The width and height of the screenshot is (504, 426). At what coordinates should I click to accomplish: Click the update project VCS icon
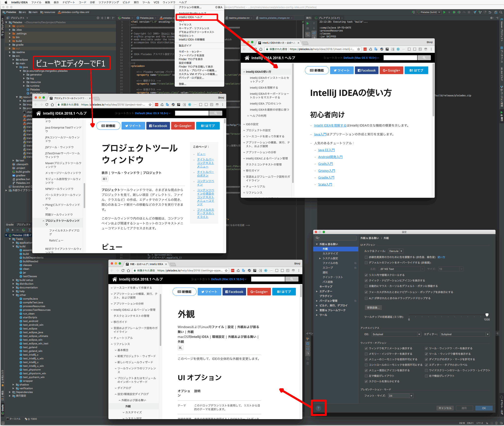(x=475, y=12)
